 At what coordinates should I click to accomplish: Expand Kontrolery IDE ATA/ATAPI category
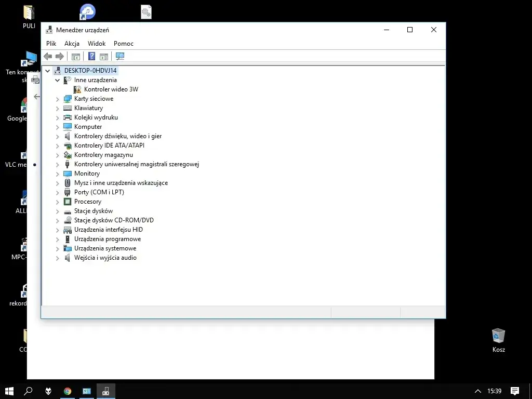pos(57,145)
